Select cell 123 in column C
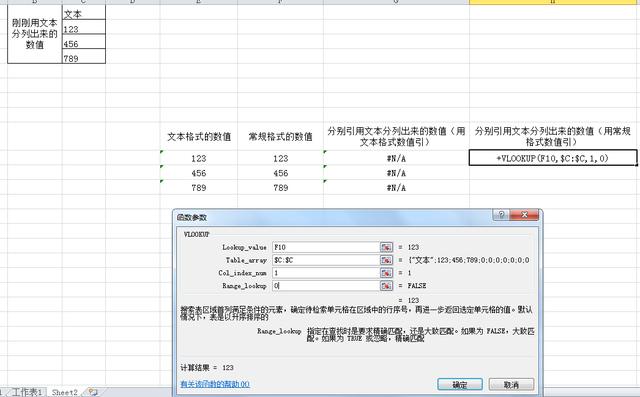Viewport: 640px width, 397px height. point(84,28)
